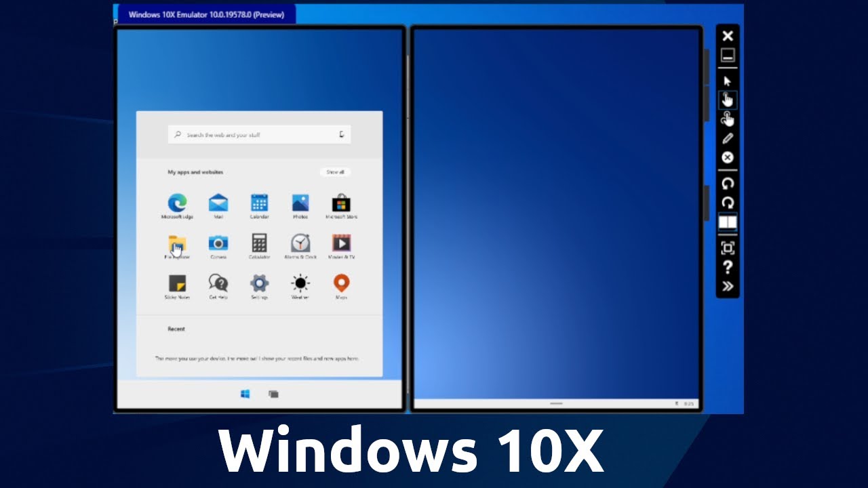Select the pen input tool in emulator toolbar
The image size is (868, 488).
tap(728, 138)
